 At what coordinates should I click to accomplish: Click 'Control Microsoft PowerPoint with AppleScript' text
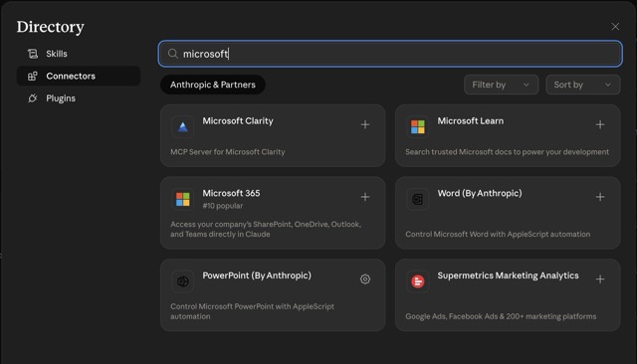click(x=252, y=311)
